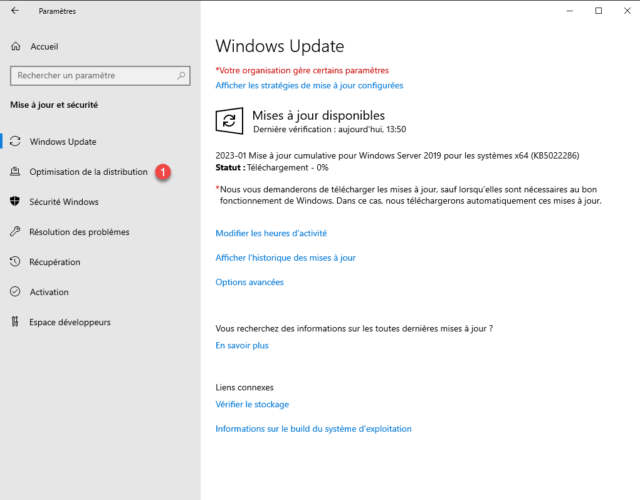640x500 pixels.
Task: Minimize the Paramètres window
Action: click(570, 11)
